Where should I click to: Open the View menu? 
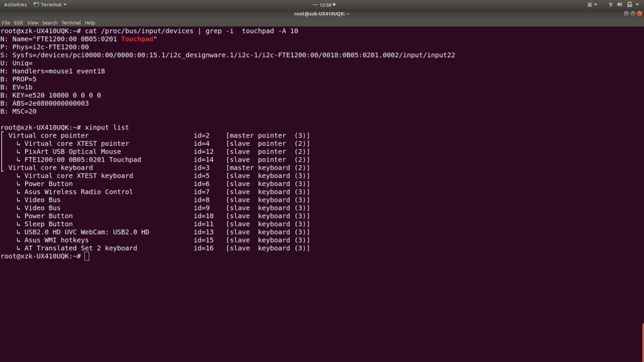[x=33, y=23]
